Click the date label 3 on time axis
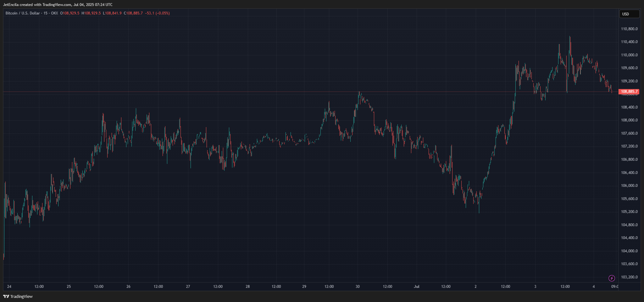 (x=535, y=287)
